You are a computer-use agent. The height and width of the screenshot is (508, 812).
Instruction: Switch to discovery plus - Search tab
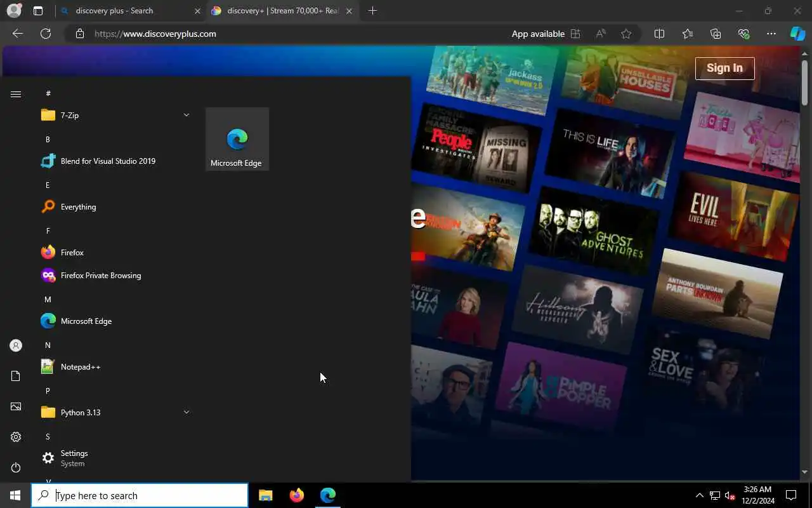(x=129, y=11)
